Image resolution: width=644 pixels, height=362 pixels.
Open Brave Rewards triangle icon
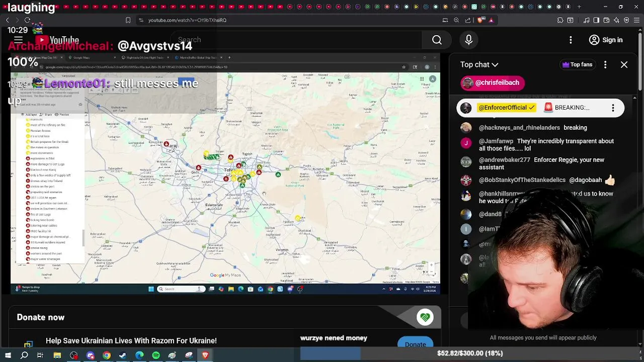point(491,20)
